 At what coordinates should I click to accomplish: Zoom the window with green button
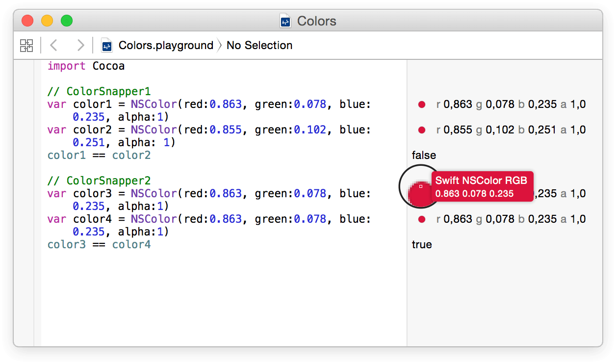(x=67, y=21)
